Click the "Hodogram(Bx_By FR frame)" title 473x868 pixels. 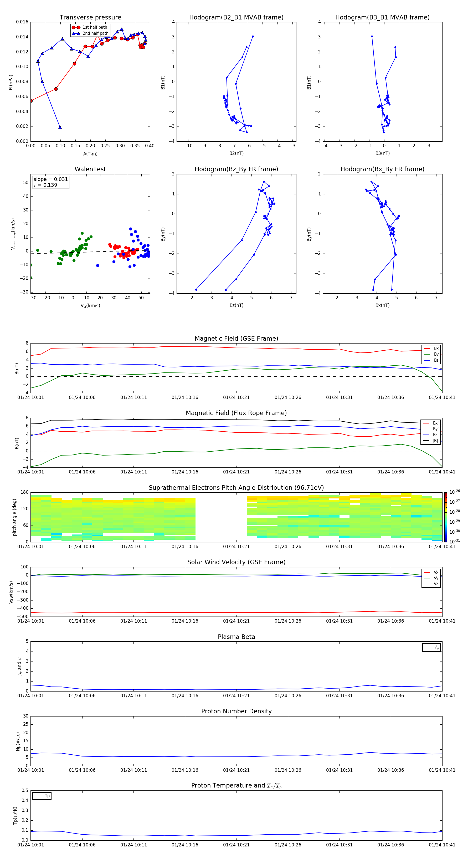pos(382,169)
